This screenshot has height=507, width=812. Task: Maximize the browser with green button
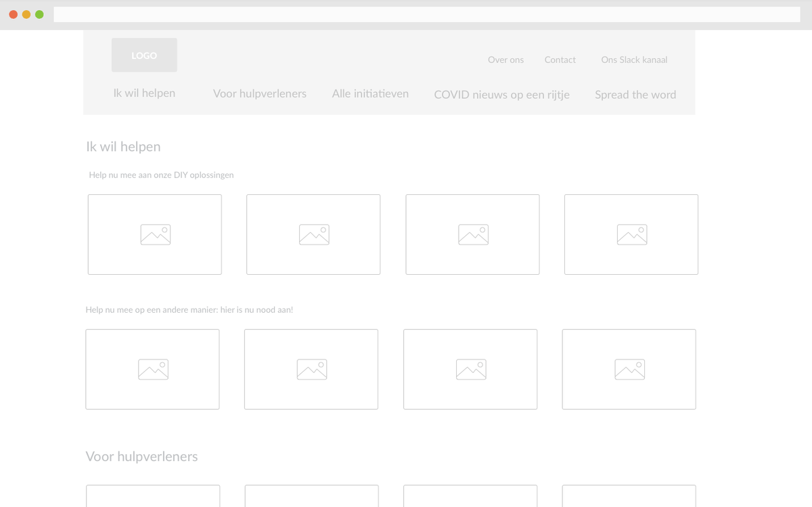(x=39, y=14)
